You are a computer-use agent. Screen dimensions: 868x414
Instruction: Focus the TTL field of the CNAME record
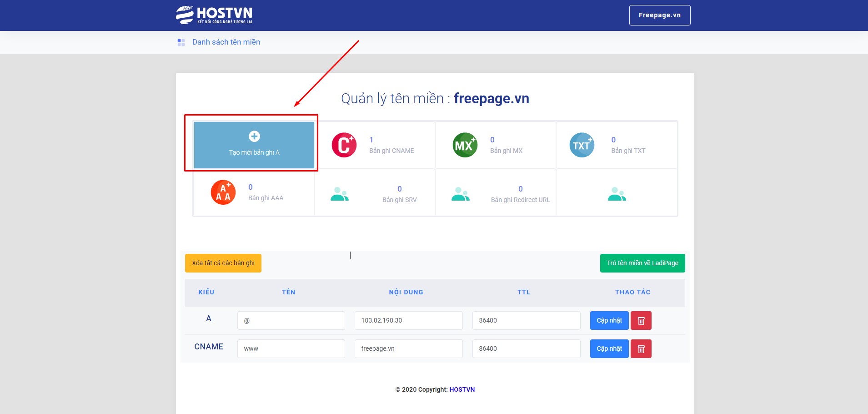tap(527, 348)
